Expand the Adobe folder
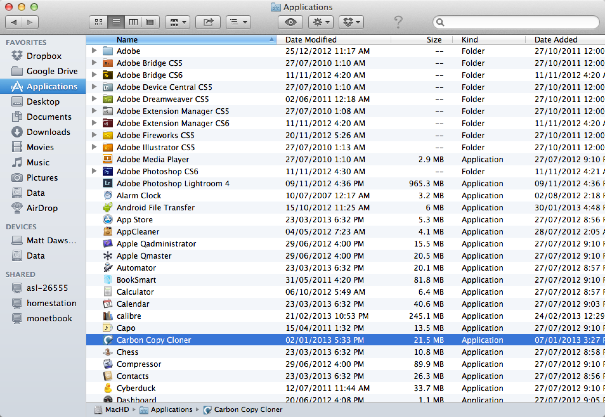This screenshot has width=605, height=417. click(94, 51)
